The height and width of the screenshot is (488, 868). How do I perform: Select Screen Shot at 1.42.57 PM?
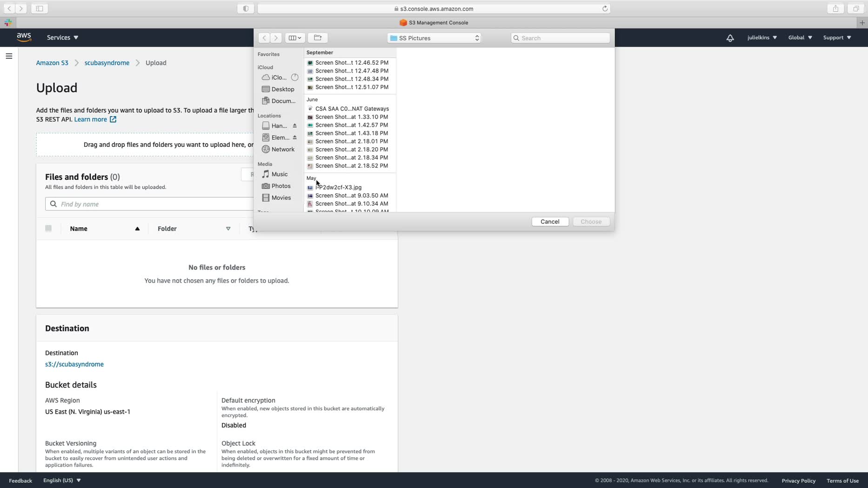[x=349, y=125]
